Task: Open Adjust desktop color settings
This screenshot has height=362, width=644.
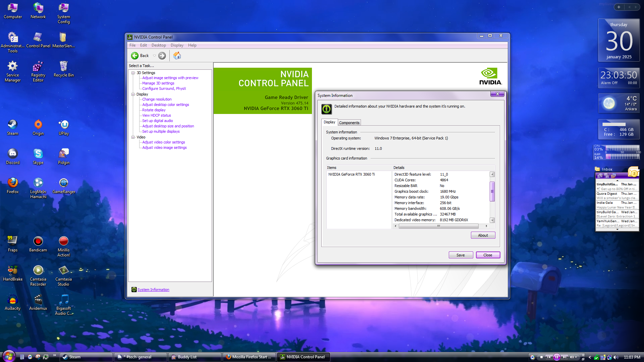Action: coord(165,105)
